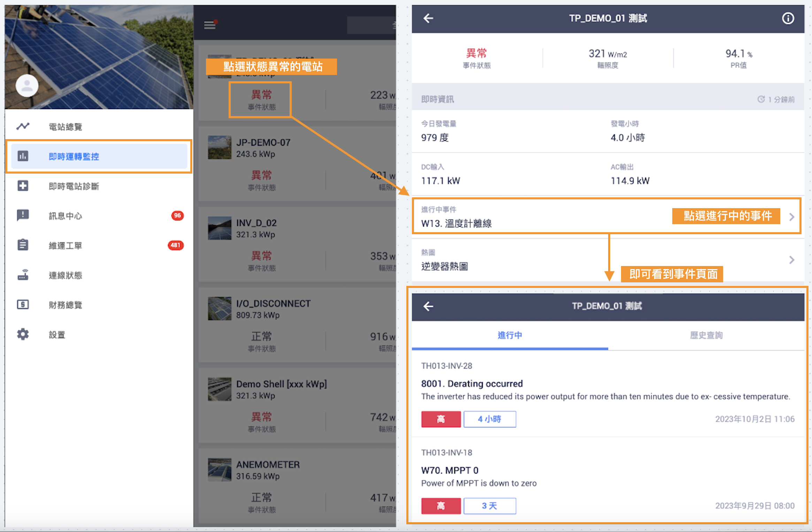Viewport: 812px width, 532px height.
Task: Click the 即時電站診斷 plus icon
Action: pyautogui.click(x=23, y=186)
